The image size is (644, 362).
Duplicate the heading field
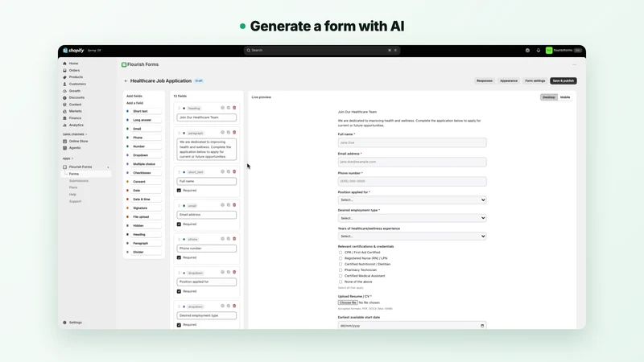point(229,108)
